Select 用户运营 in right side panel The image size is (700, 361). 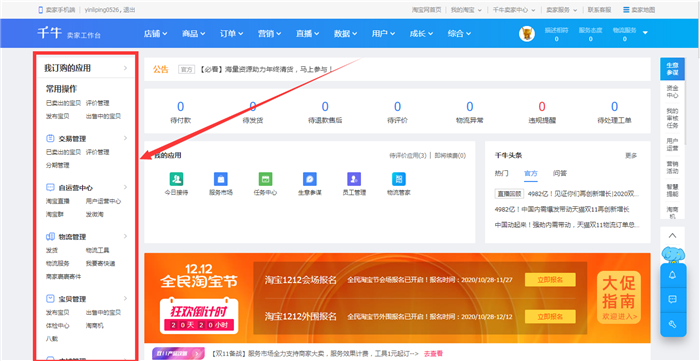tap(672, 144)
